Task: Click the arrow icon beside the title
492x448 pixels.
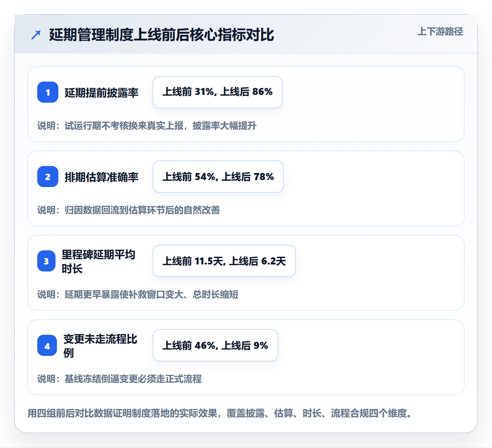Action: 36,35
